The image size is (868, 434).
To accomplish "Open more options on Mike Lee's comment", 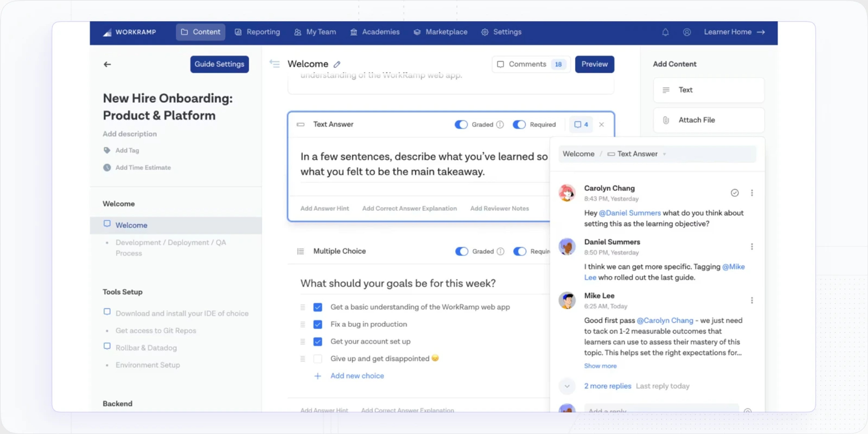I will click(752, 300).
